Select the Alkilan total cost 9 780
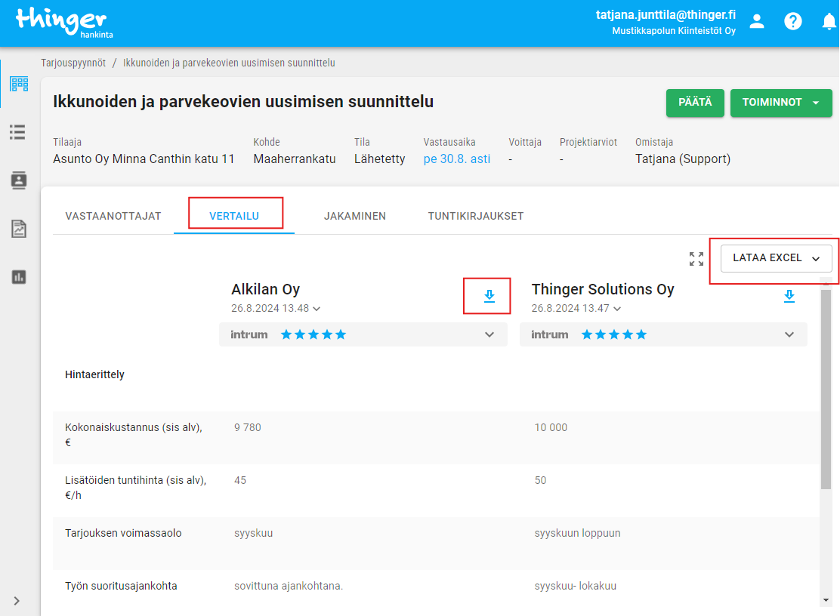This screenshot has height=616, width=840. pos(248,427)
